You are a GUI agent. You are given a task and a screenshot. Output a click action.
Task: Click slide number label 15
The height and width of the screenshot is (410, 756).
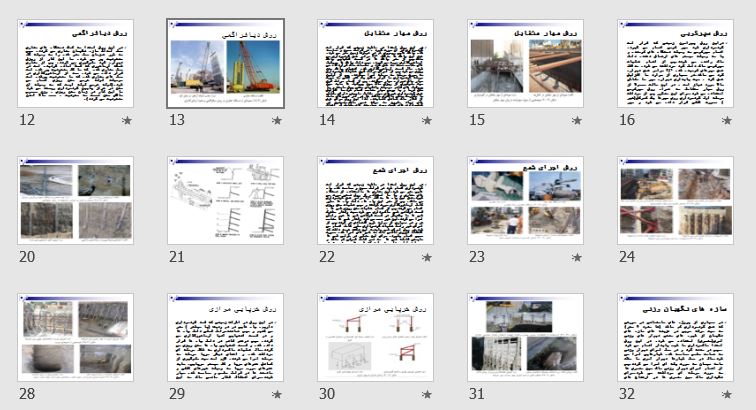tap(477, 120)
